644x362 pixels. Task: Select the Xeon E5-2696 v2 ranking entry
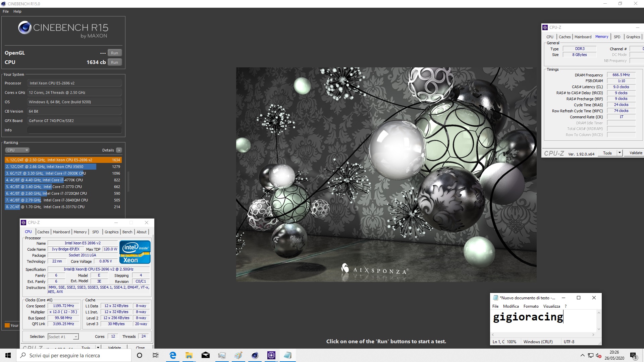tap(63, 160)
